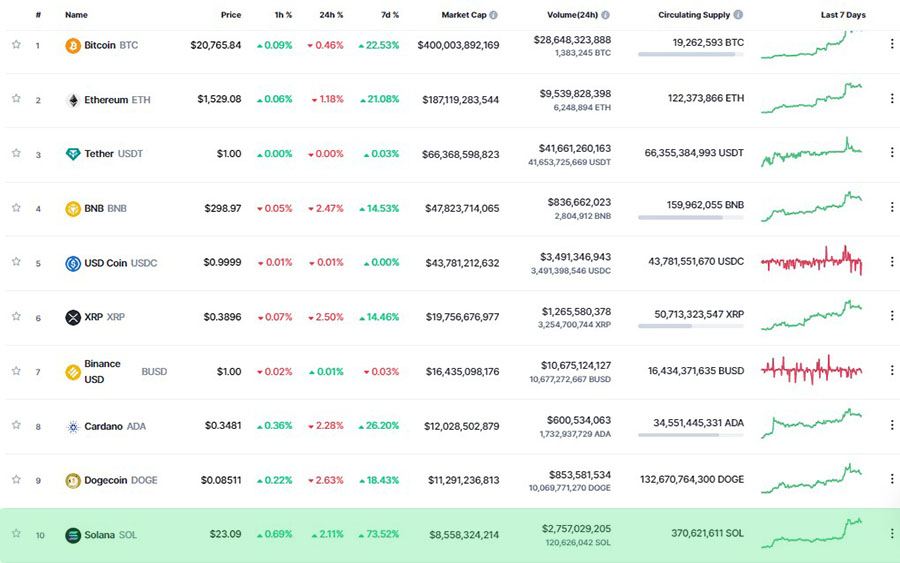The height and width of the screenshot is (563, 900).
Task: Open the Tether row three-dot menu
Action: [891, 152]
